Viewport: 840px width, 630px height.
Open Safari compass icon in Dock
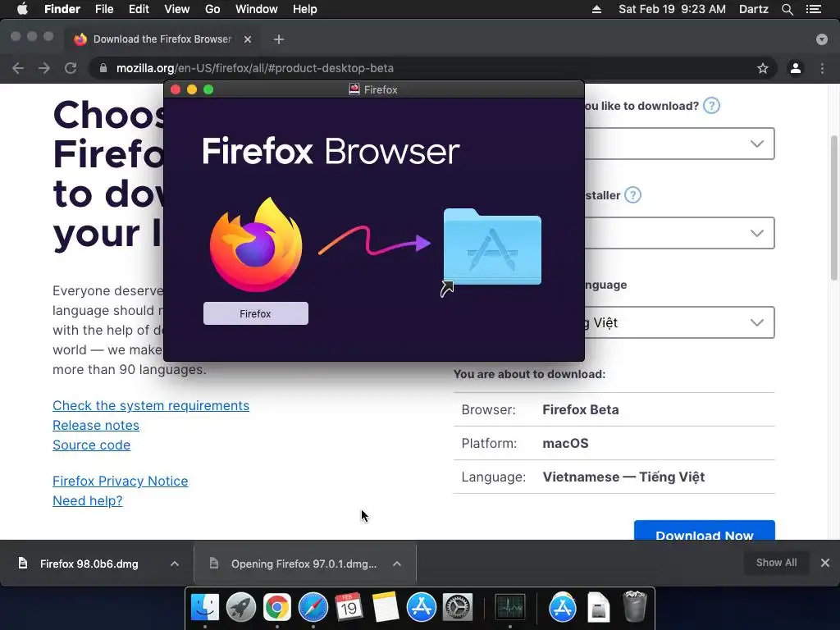tap(313, 608)
